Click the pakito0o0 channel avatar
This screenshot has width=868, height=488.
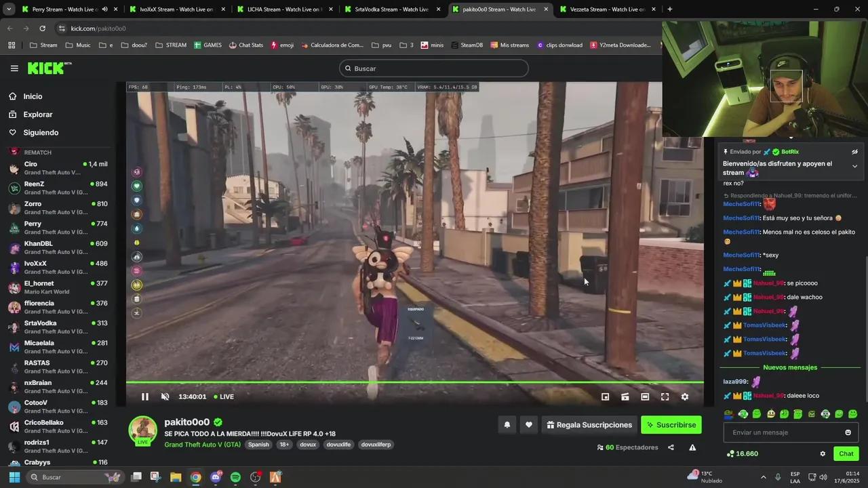coord(143,430)
